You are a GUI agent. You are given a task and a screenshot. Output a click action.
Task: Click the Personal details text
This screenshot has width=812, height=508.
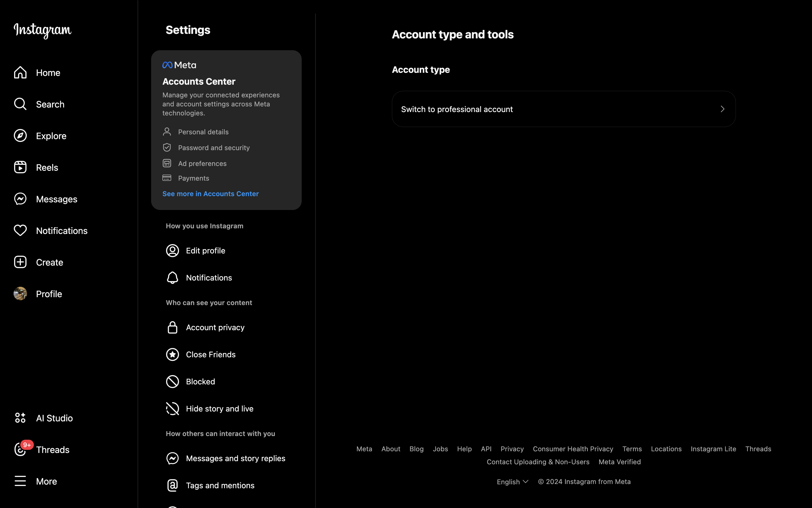click(203, 132)
